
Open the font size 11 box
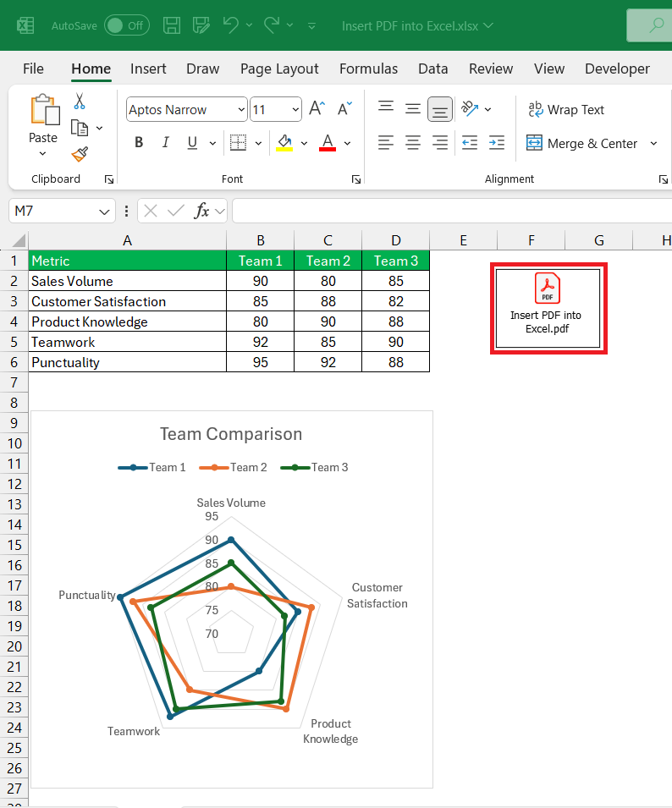tap(276, 110)
